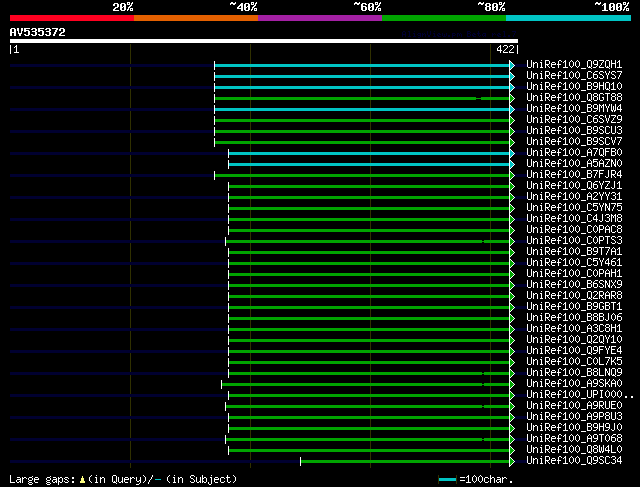Open the UniRef100_B9MYW4 hit link

pos(573,109)
